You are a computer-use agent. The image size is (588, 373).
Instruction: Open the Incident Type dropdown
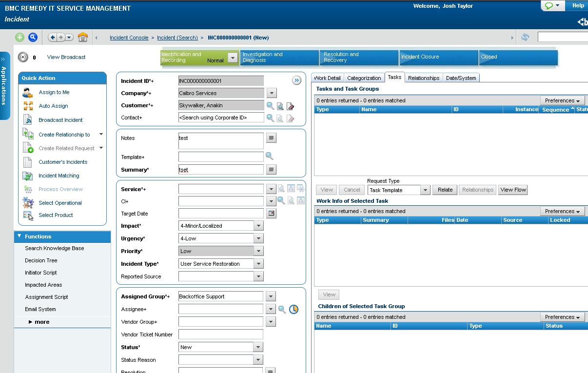(258, 264)
